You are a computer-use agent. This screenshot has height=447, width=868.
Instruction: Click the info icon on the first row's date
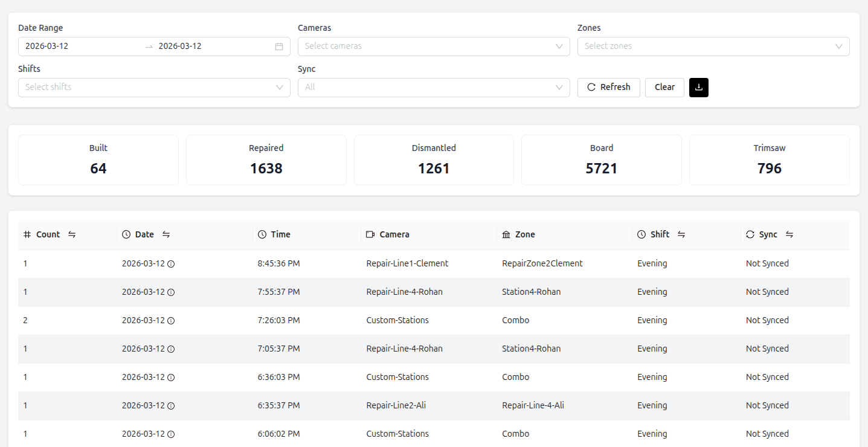pos(172,264)
